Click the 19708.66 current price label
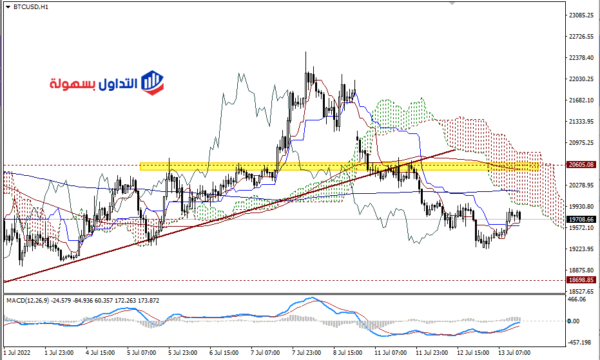The image size is (600, 360). coord(581,220)
